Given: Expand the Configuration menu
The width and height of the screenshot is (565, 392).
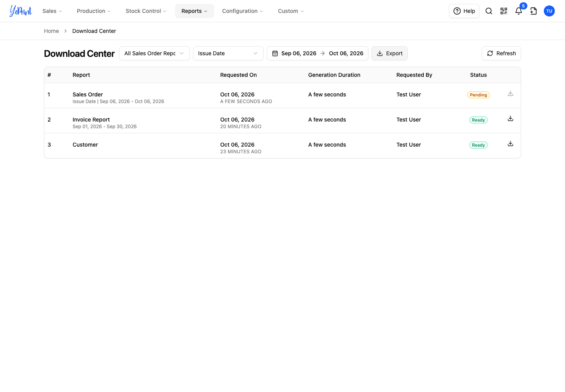Looking at the screenshot, I should (x=242, y=11).
